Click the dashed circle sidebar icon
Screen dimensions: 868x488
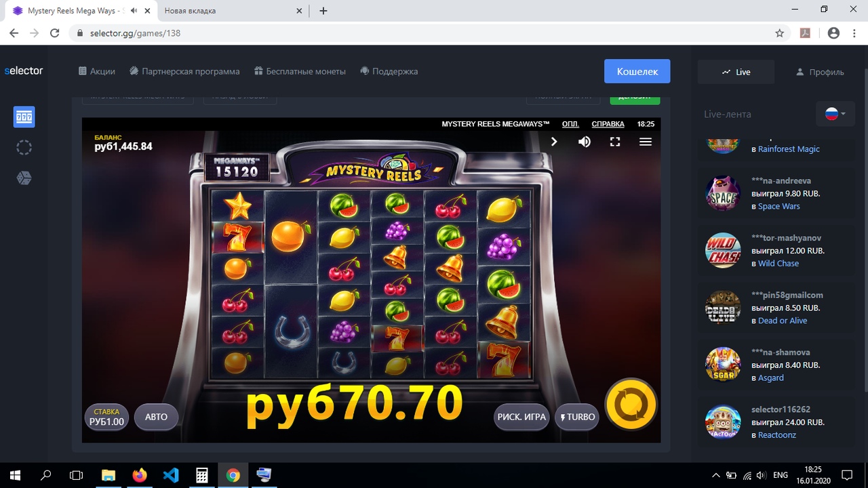click(24, 148)
